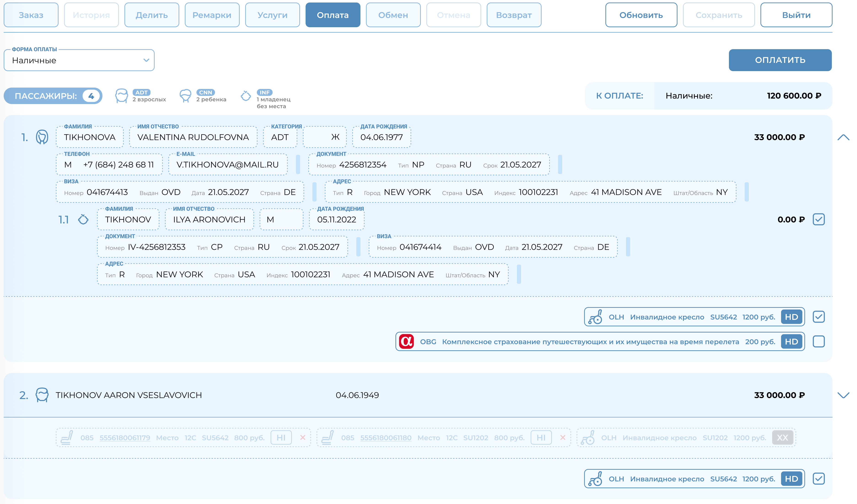The image size is (857, 504).
Task: Open ticket number link 5556180061179
Action: (x=125, y=438)
